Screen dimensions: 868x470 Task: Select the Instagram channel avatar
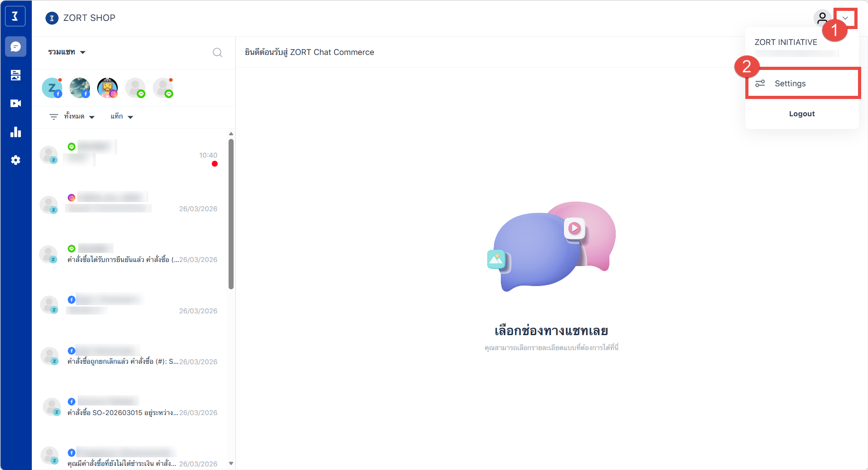pyautogui.click(x=107, y=88)
